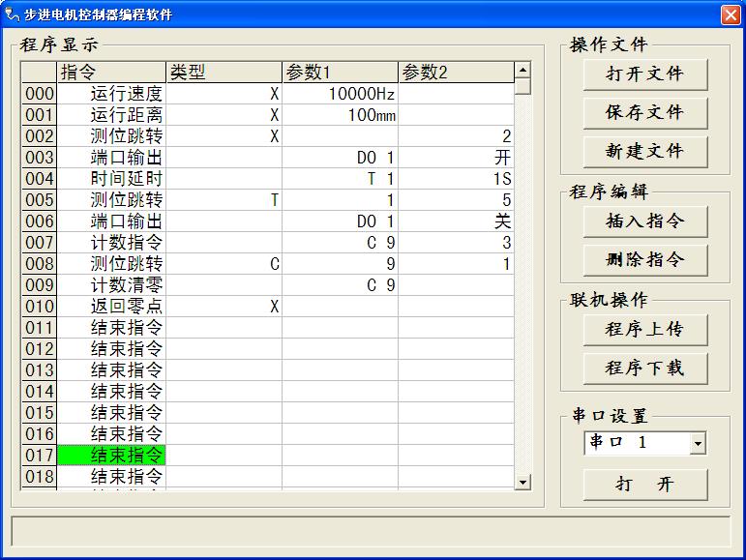746x560 pixels.
Task: Select 测位跳转 in row 005
Action: (x=111, y=200)
